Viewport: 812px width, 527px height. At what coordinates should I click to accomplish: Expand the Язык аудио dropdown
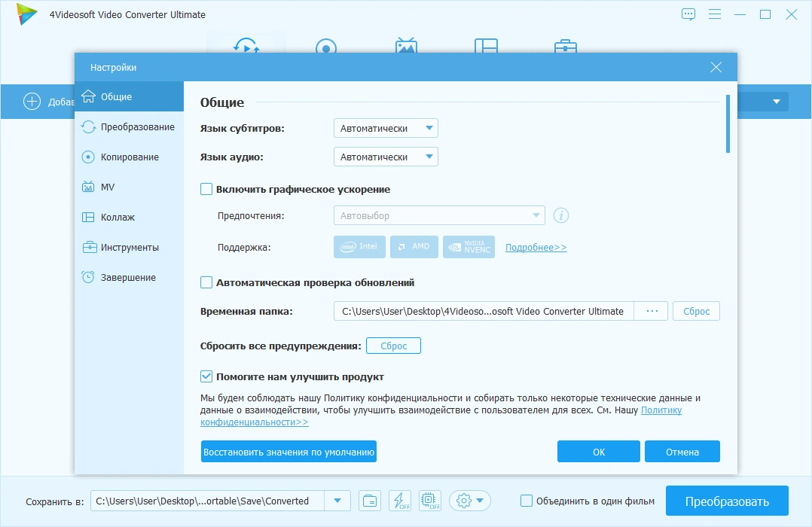coord(386,157)
